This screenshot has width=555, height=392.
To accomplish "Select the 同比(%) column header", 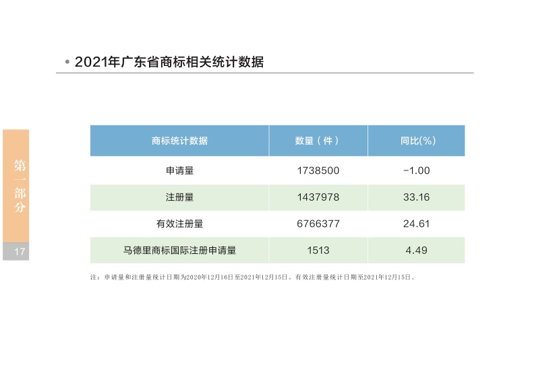I will 416,141.
